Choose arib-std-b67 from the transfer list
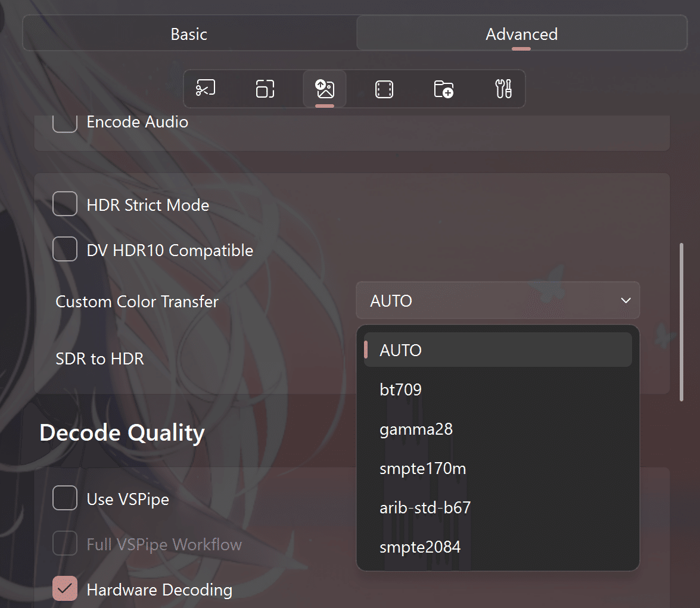This screenshot has width=700, height=608. 498,507
